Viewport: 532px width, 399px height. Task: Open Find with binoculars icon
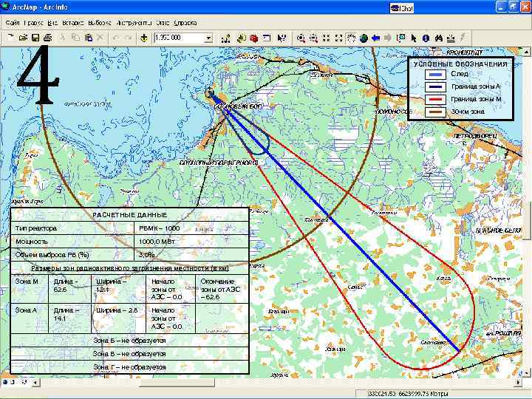[439, 38]
